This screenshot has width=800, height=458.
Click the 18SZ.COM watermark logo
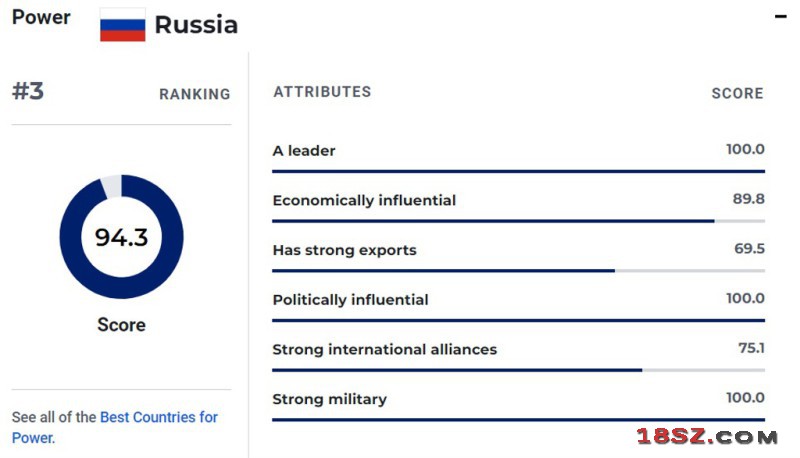[x=707, y=437]
